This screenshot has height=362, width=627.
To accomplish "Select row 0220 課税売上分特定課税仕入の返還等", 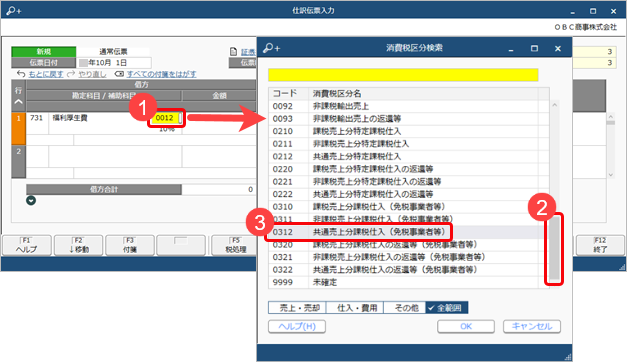I will [403, 169].
